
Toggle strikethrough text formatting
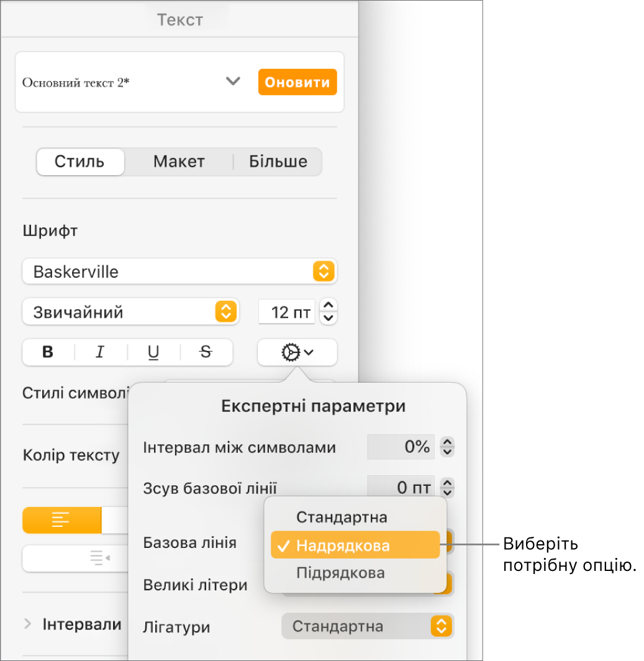[x=206, y=352]
